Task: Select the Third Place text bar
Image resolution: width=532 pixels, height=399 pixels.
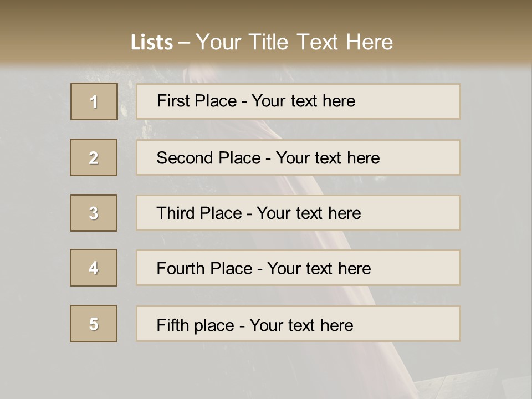Action: pyautogui.click(x=298, y=213)
